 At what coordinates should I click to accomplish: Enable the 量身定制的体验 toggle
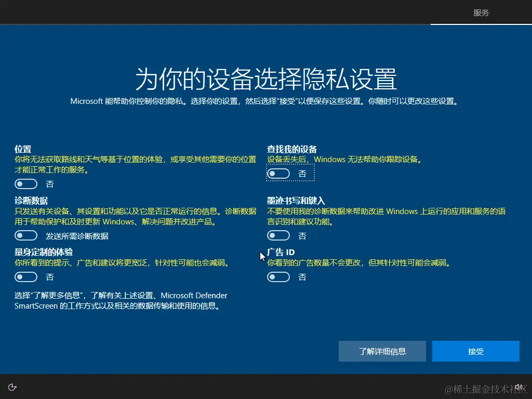[26, 277]
